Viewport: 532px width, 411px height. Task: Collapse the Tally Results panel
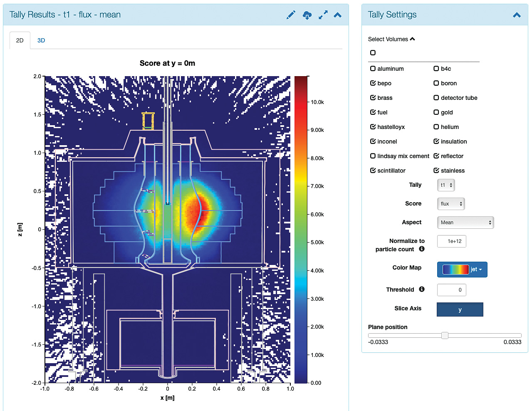point(338,15)
